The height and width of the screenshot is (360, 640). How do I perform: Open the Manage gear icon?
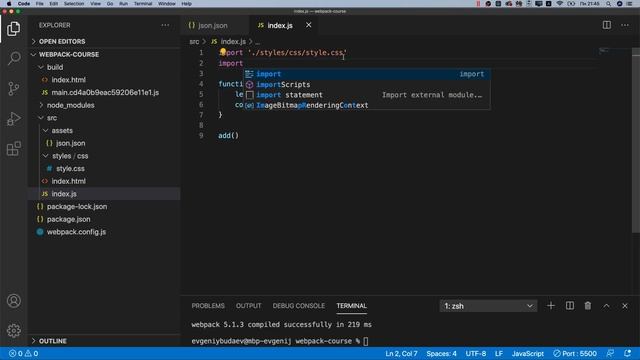pyautogui.click(x=13, y=330)
